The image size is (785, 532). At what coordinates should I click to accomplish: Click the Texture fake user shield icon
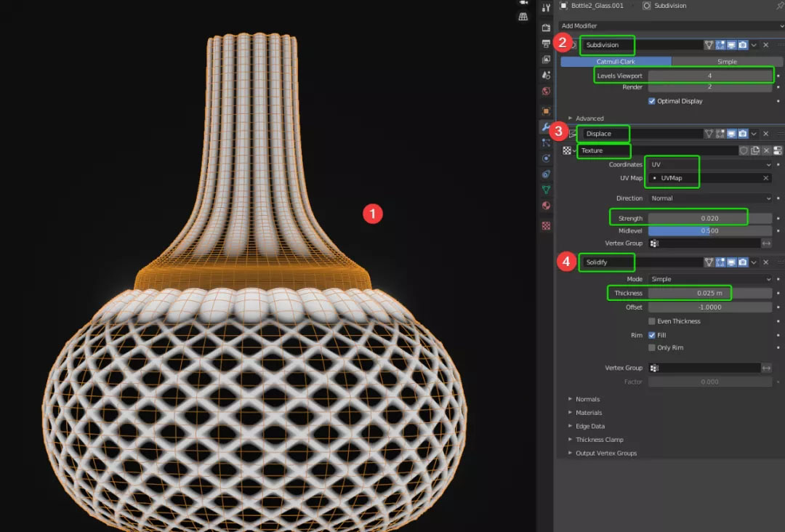coord(744,150)
